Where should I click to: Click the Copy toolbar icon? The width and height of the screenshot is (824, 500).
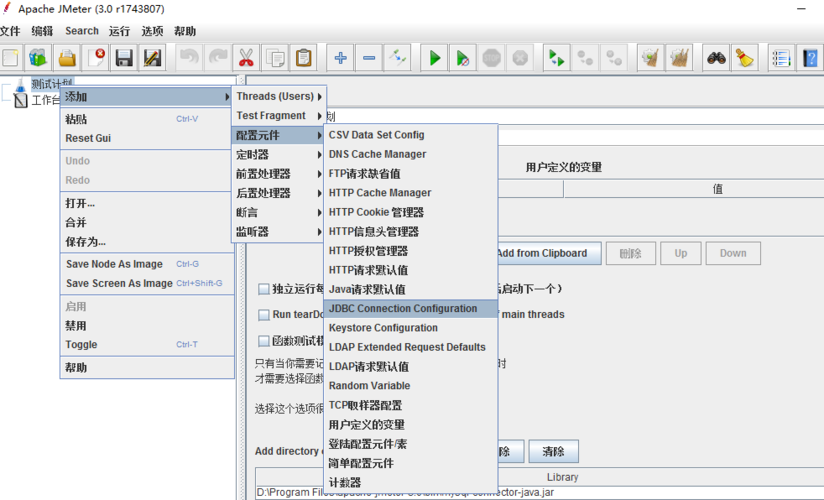coord(275,57)
